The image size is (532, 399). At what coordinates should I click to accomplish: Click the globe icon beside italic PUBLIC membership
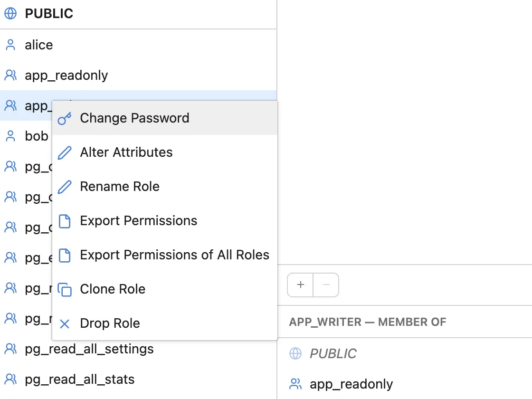pyautogui.click(x=295, y=353)
